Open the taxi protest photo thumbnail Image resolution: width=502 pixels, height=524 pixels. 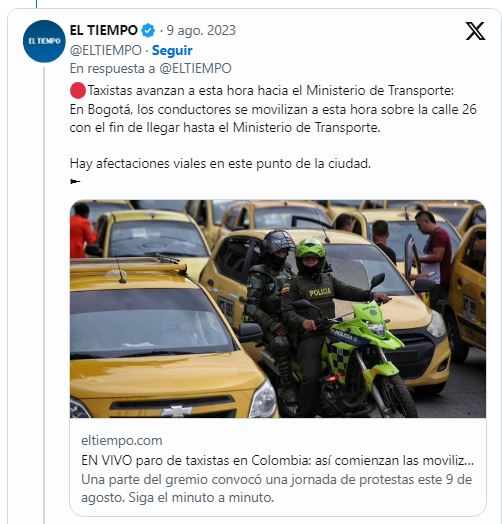click(278, 309)
